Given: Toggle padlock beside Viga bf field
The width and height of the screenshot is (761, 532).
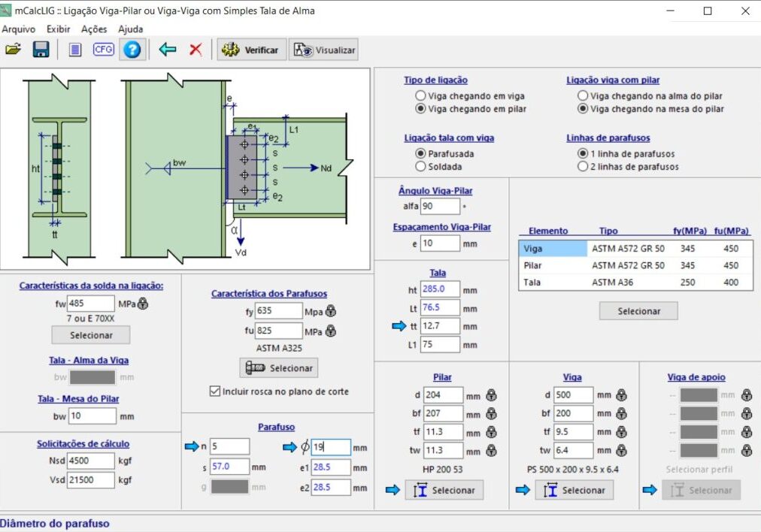Looking at the screenshot, I should point(621,414).
